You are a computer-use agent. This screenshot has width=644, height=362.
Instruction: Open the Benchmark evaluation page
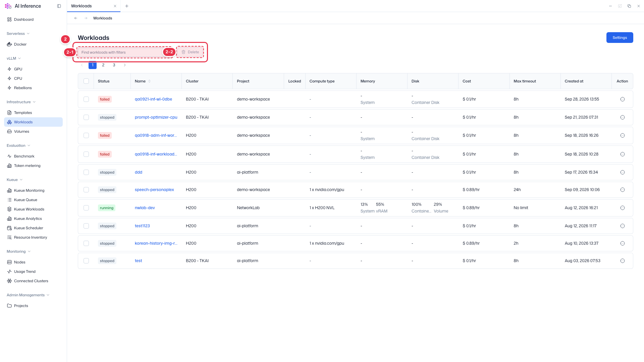pos(24,156)
